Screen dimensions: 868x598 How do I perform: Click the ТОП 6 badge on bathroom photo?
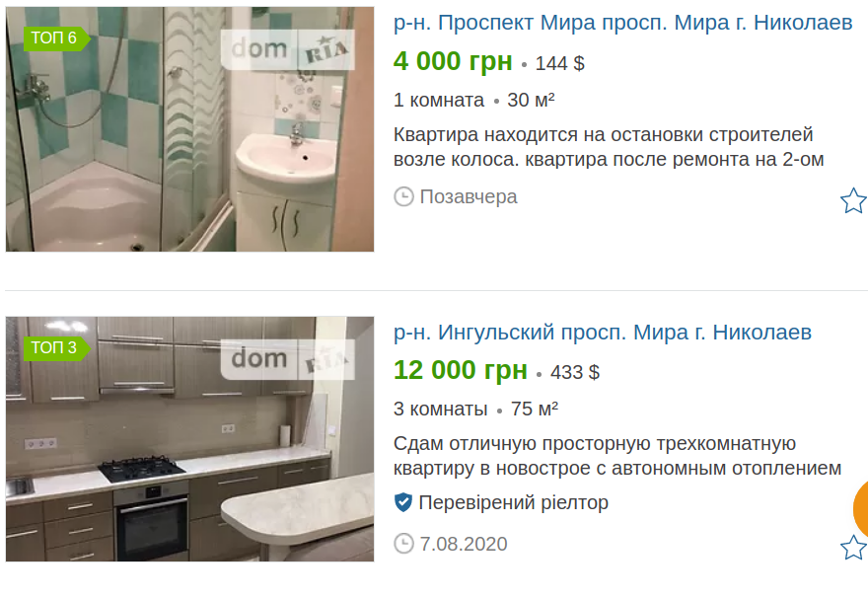(56, 38)
